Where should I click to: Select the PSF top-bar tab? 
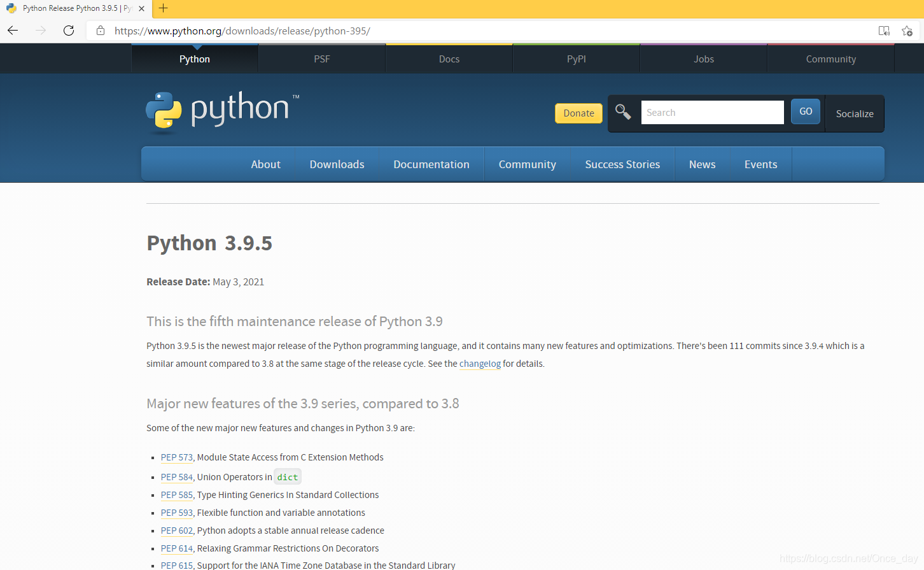pos(322,59)
